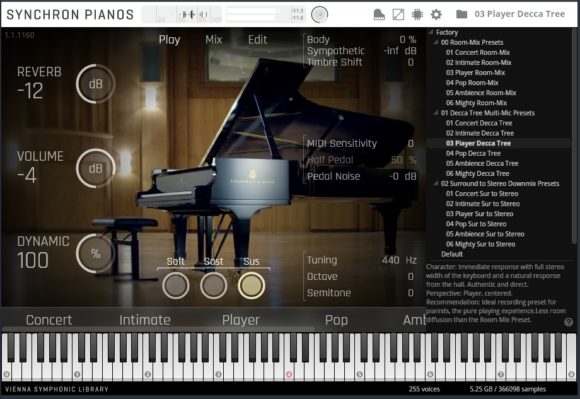Switch to the Edit tab
The height and width of the screenshot is (399, 580).
click(257, 40)
